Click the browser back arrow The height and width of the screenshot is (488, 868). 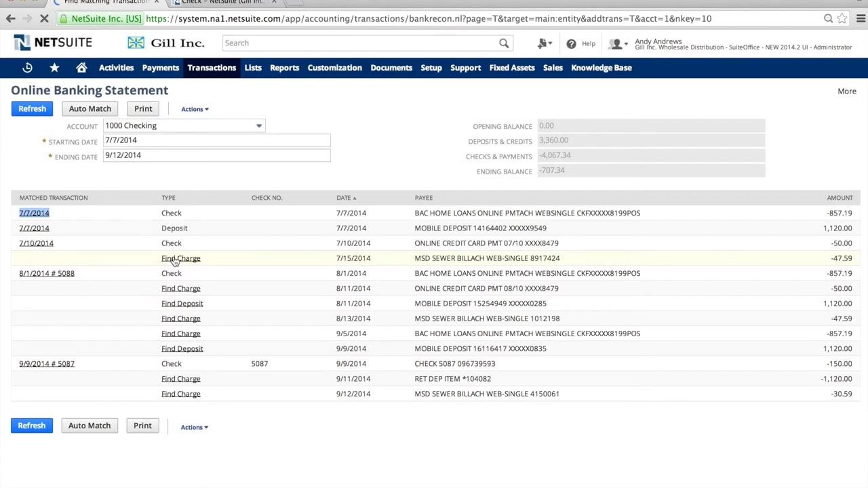point(11,19)
